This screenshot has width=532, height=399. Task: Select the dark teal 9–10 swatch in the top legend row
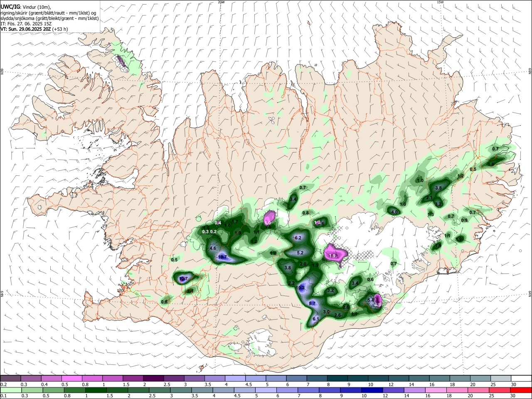pos(357,378)
